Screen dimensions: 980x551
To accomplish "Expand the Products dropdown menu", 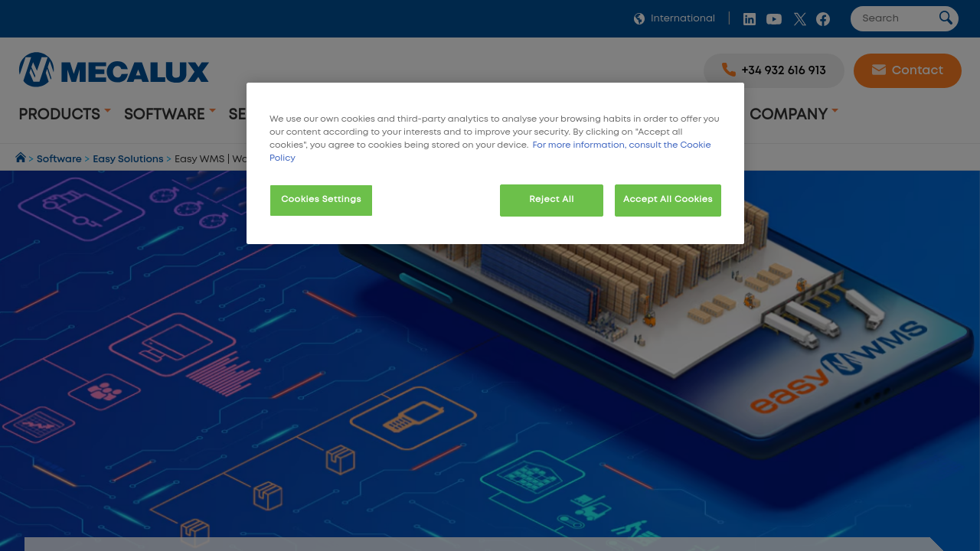I will click(x=64, y=114).
